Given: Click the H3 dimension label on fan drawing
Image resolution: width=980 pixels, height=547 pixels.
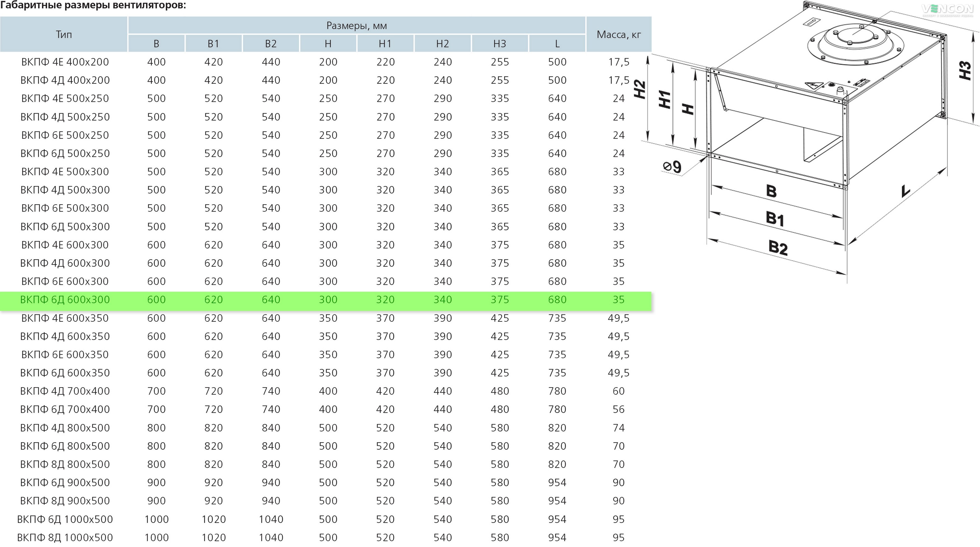Looking at the screenshot, I should (965, 70).
